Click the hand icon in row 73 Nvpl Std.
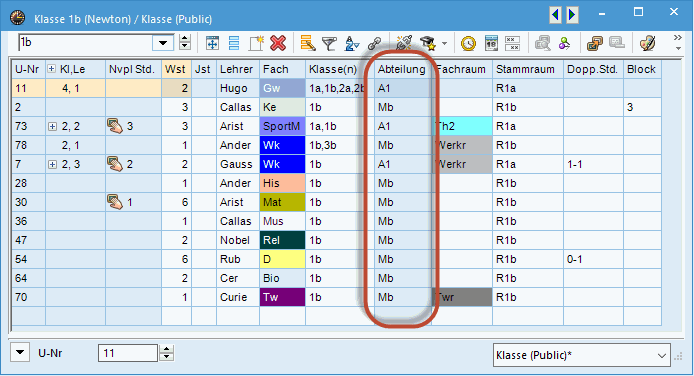 click(x=115, y=127)
